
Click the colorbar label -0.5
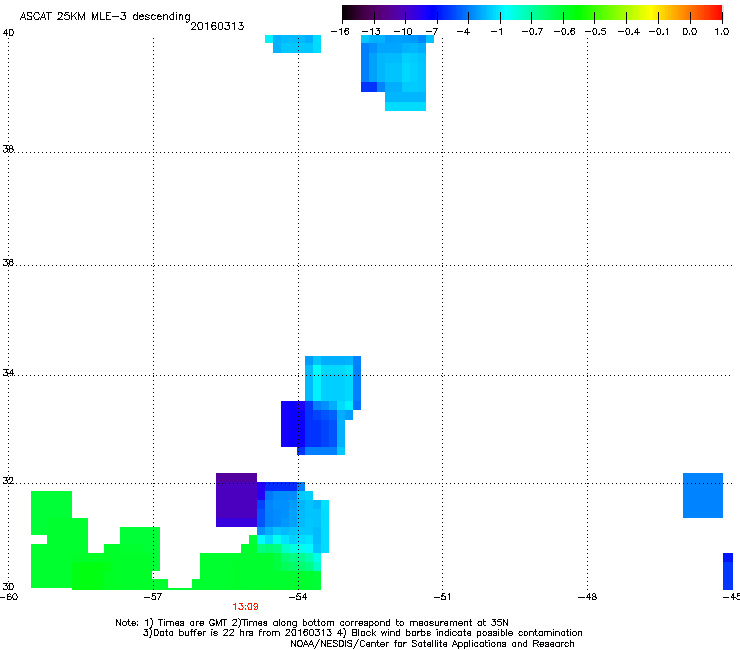pyautogui.click(x=596, y=32)
